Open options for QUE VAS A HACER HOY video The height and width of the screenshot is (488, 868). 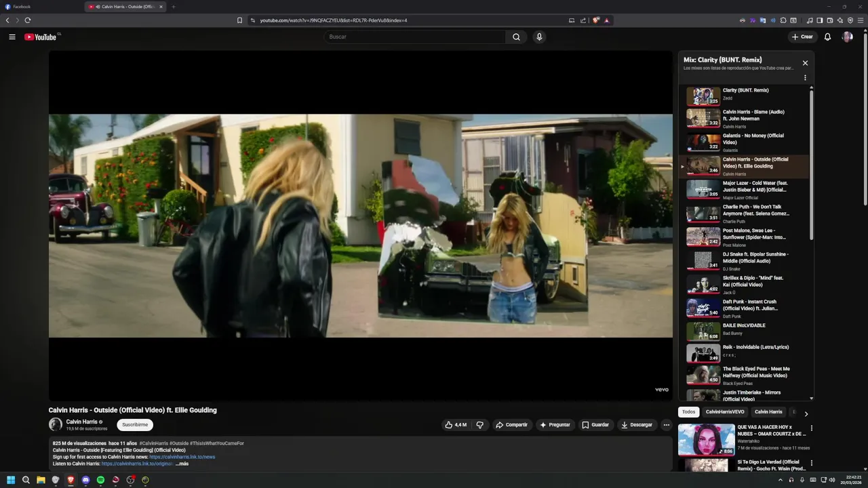coord(811,428)
